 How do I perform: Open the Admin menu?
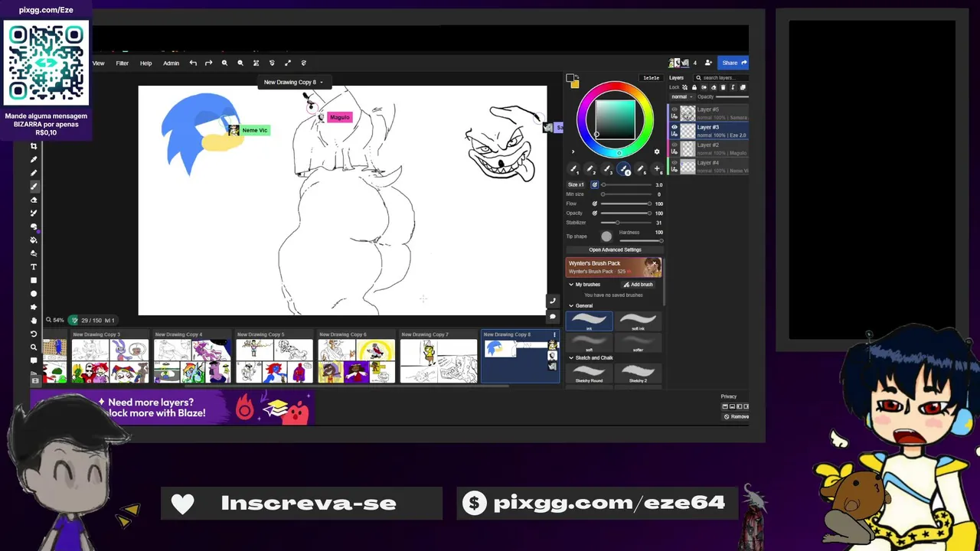(x=171, y=63)
